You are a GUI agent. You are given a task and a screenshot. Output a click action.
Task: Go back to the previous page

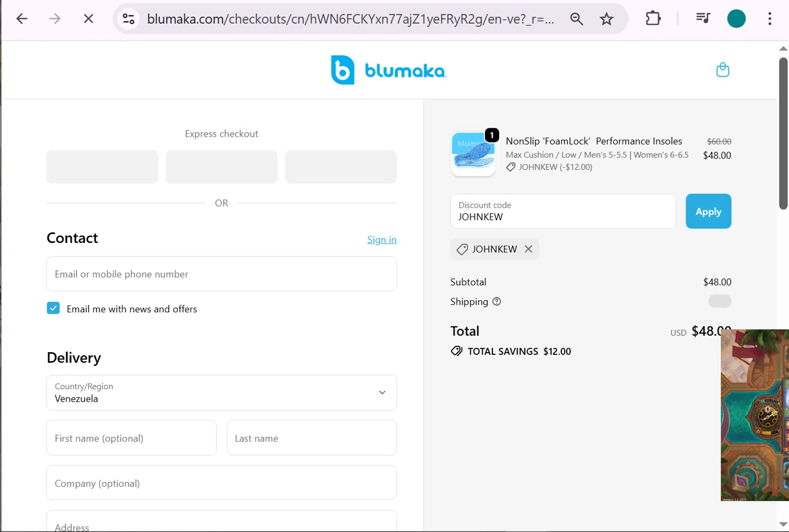click(22, 19)
